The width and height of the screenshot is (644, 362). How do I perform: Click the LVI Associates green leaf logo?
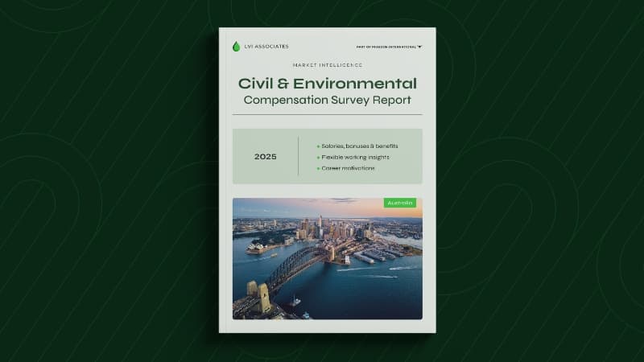[236, 47]
